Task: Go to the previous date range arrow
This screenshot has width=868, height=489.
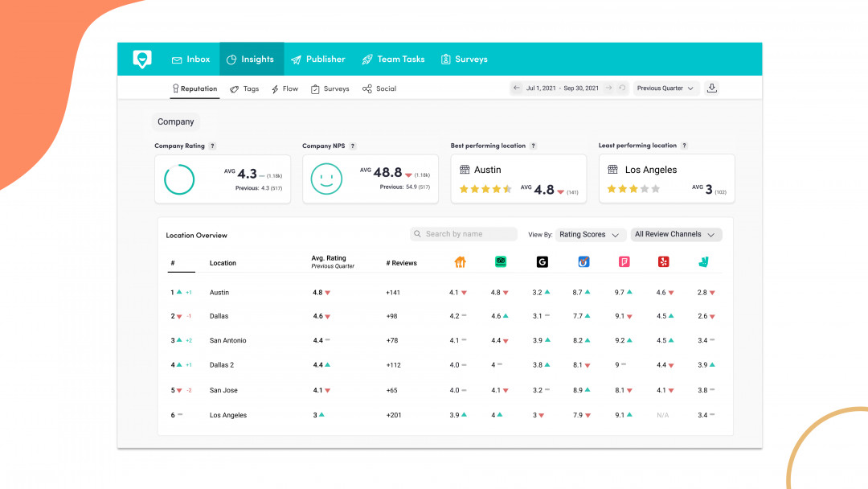Action: pos(517,88)
